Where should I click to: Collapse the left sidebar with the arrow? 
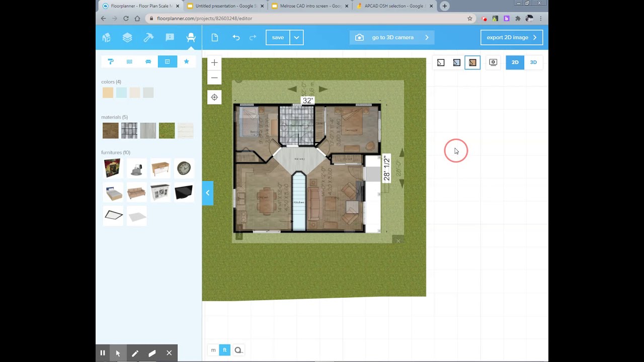point(208,193)
